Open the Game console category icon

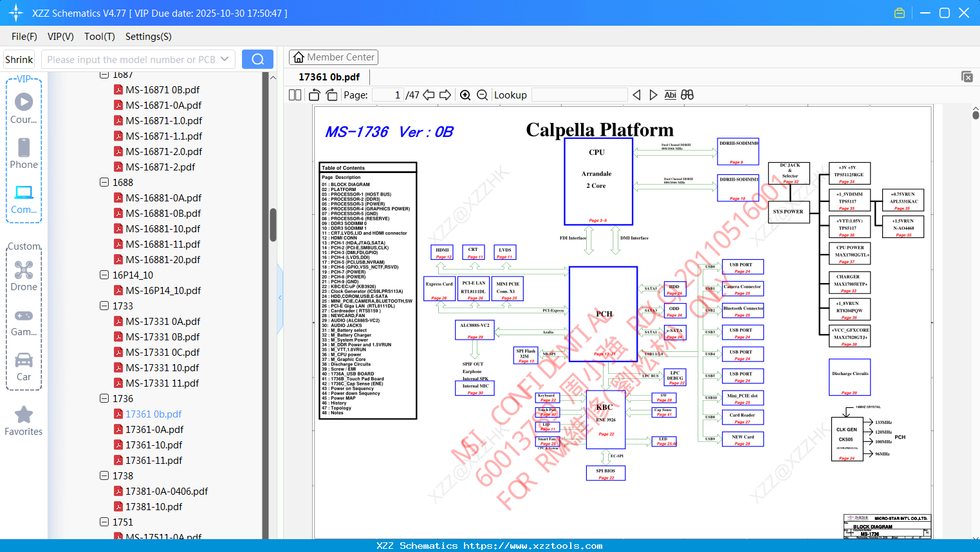pos(24,322)
